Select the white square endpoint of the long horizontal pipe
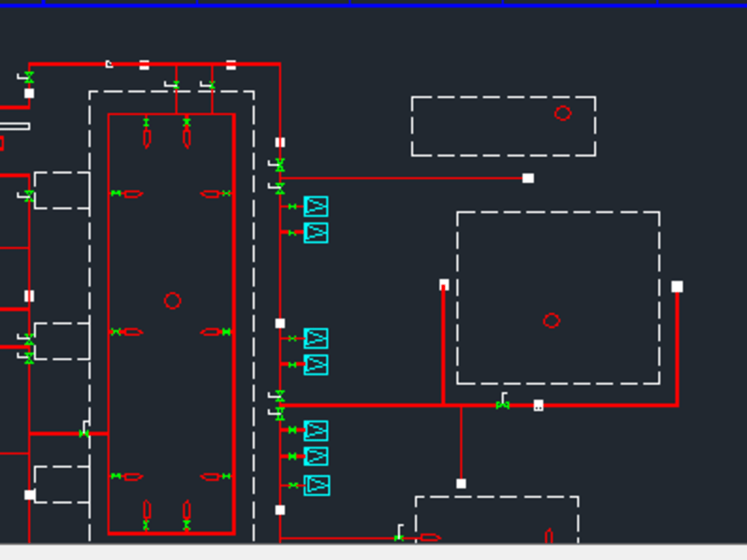747x560 pixels. click(529, 177)
